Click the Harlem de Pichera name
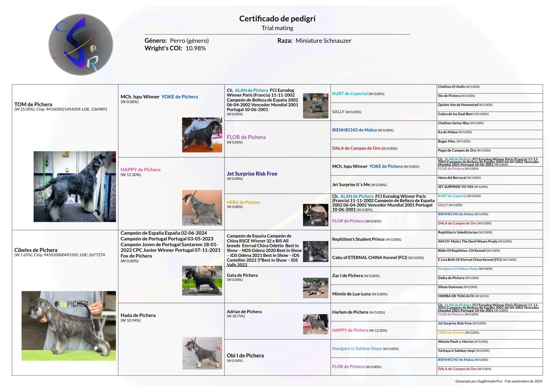 point(350,312)
